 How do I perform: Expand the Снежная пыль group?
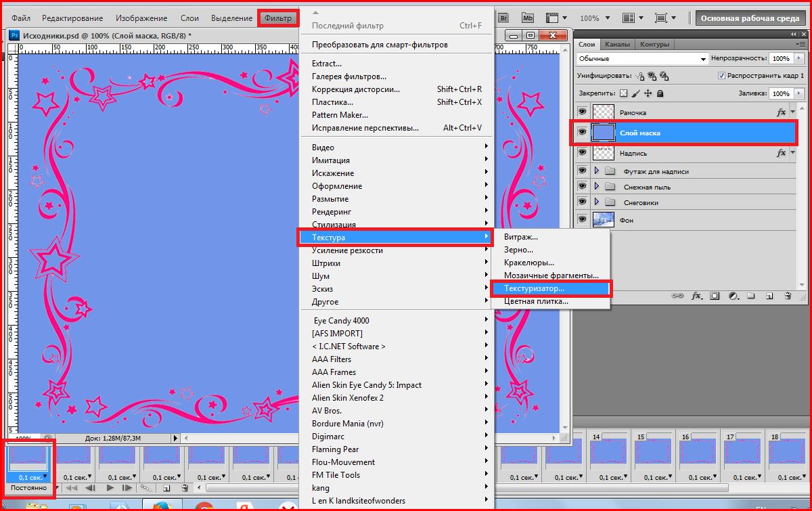pyautogui.click(x=597, y=187)
